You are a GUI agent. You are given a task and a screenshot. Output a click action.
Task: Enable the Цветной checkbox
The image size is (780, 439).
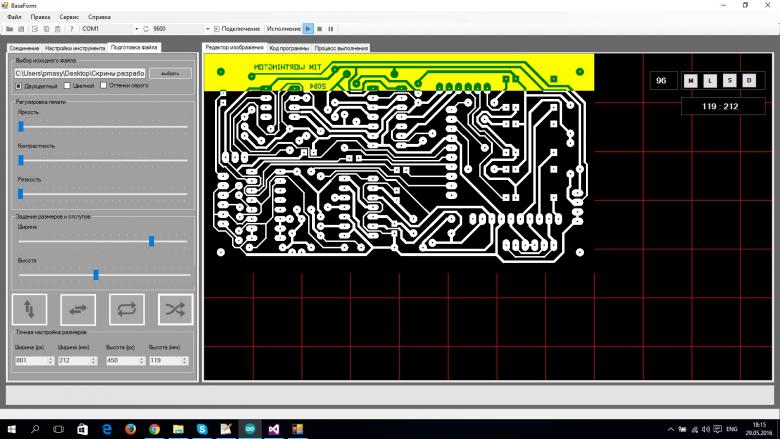click(69, 86)
